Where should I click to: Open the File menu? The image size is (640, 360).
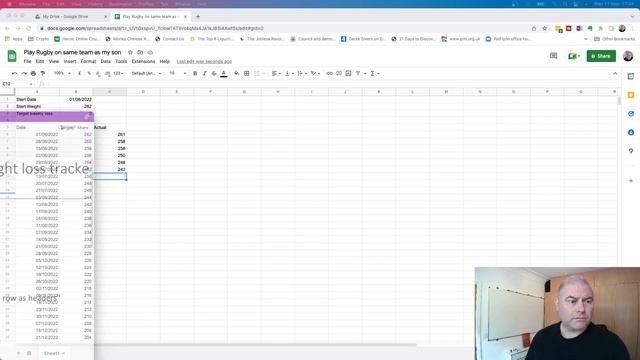tap(27, 62)
